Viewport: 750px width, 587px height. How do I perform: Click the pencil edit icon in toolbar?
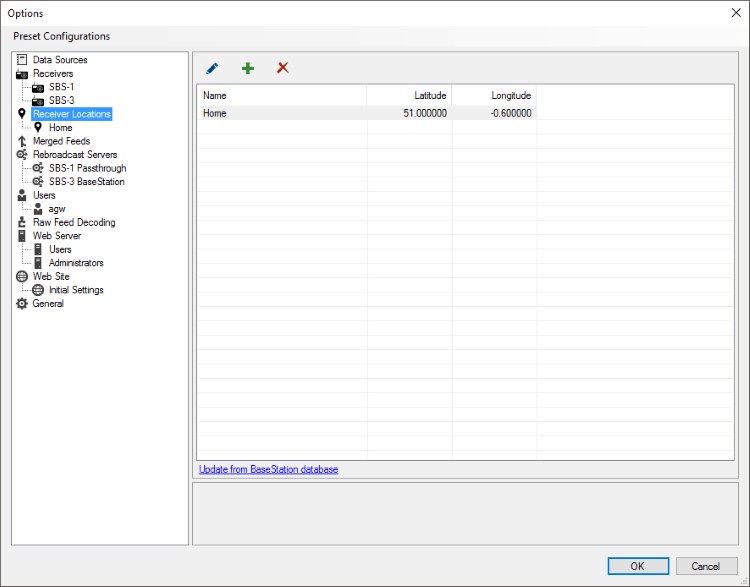[x=212, y=68]
